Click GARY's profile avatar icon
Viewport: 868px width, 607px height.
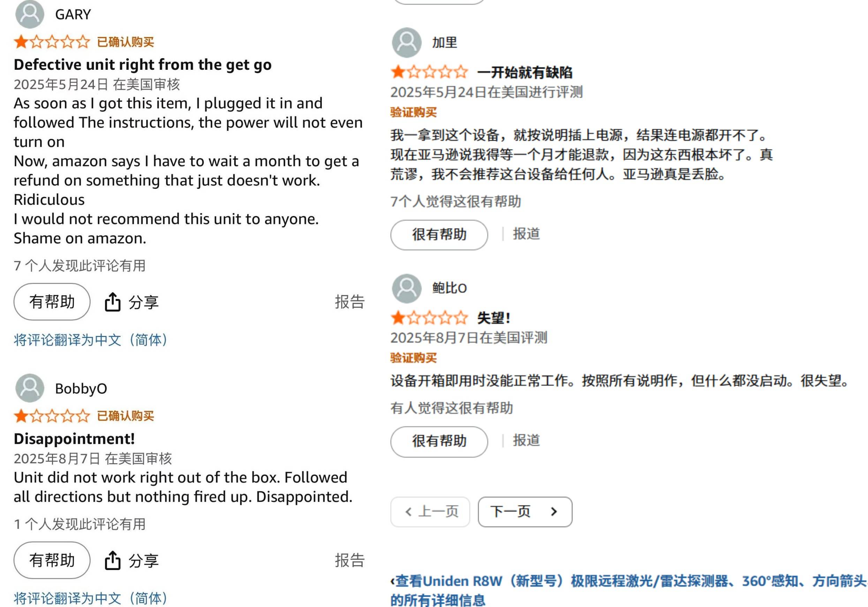pos(30,14)
